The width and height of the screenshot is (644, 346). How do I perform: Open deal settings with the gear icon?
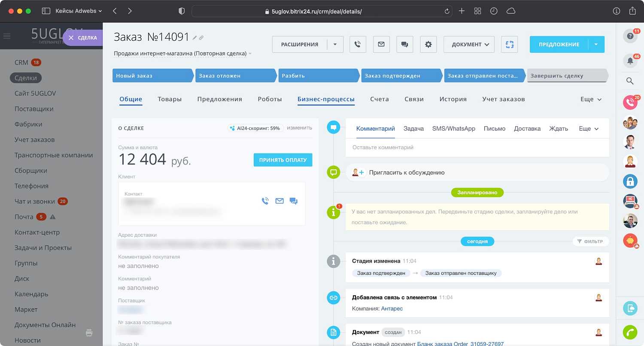point(428,44)
